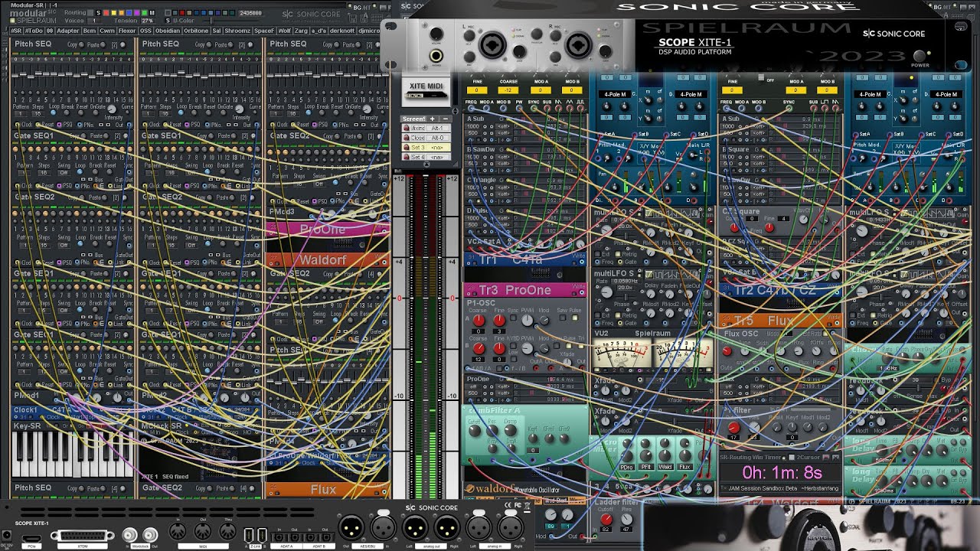
Task: Click Write on the Tr3 ProOne track
Action: click(x=578, y=285)
